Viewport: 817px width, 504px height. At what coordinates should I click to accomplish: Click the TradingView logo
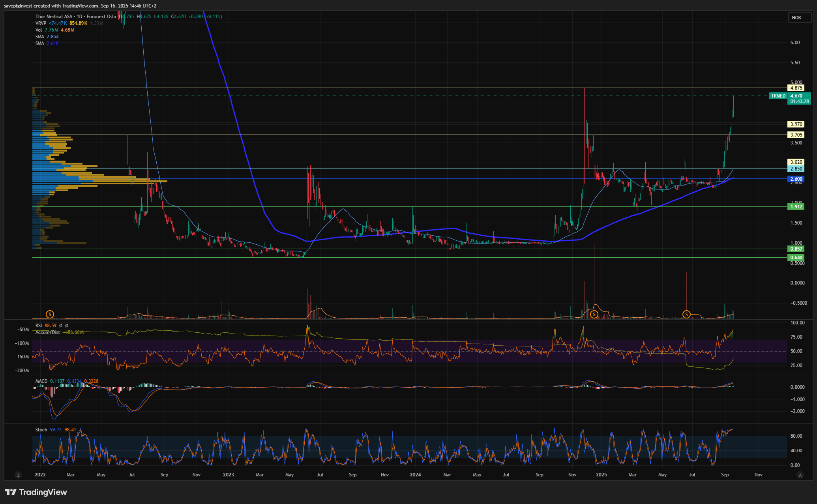point(36,492)
